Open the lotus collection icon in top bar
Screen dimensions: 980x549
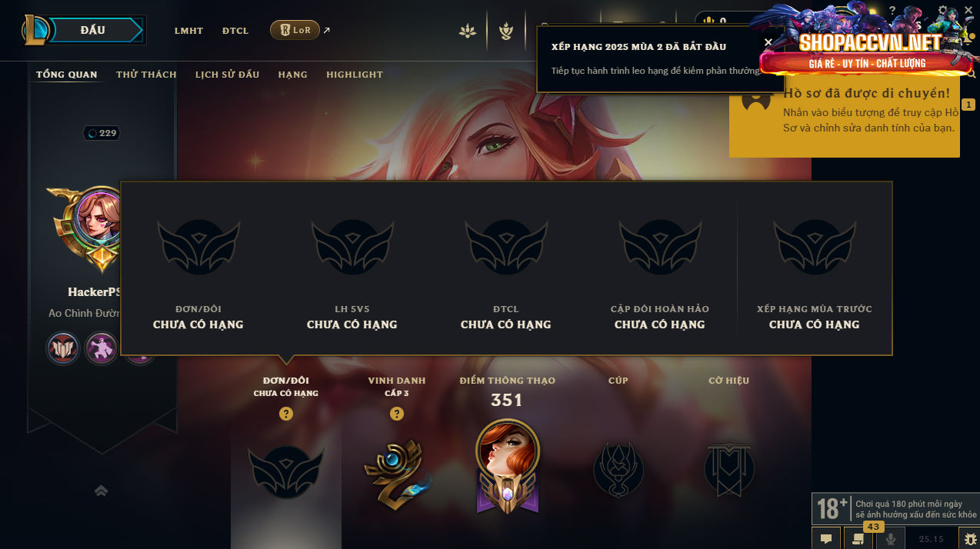tap(467, 31)
